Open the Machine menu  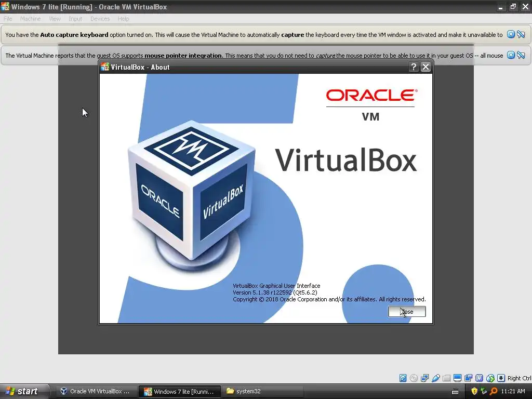tap(30, 19)
